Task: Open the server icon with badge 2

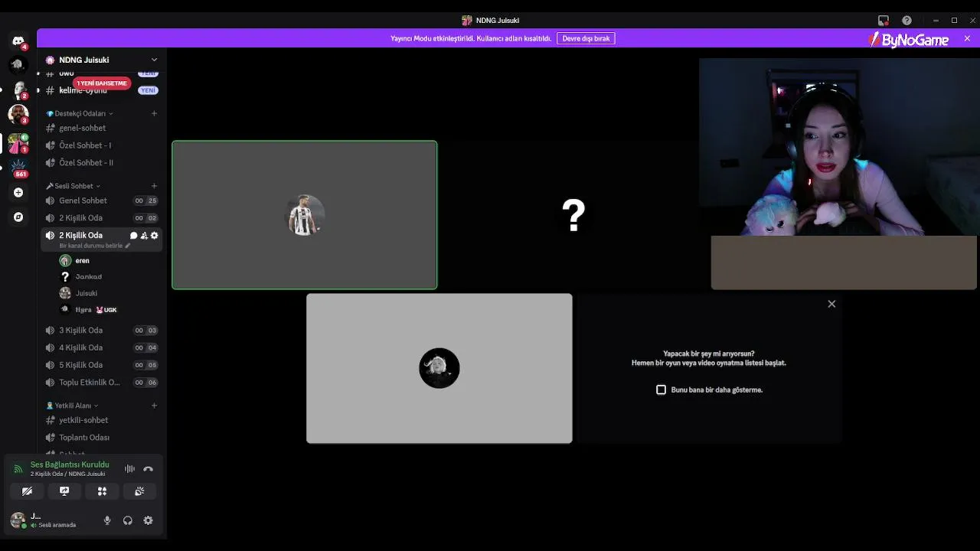Action: click(18, 90)
